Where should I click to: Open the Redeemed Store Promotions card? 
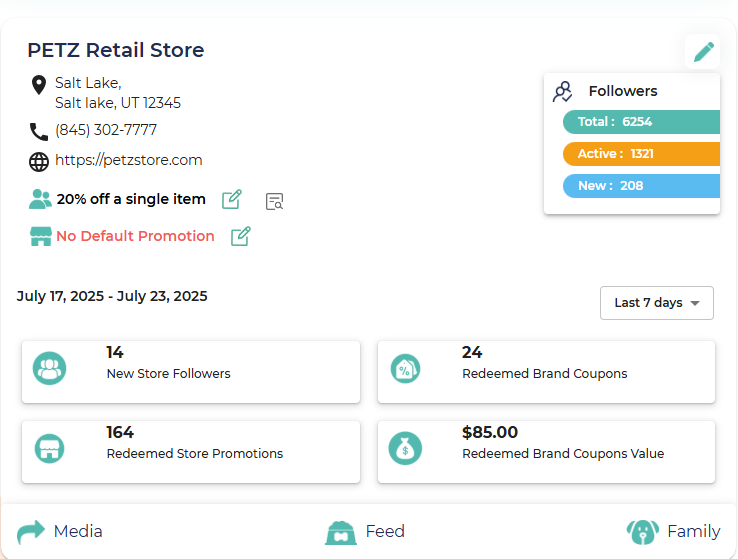[x=191, y=451]
